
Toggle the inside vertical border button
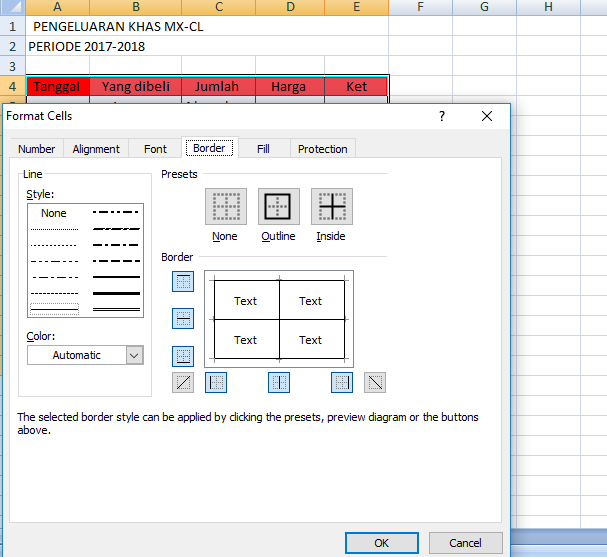click(x=279, y=382)
